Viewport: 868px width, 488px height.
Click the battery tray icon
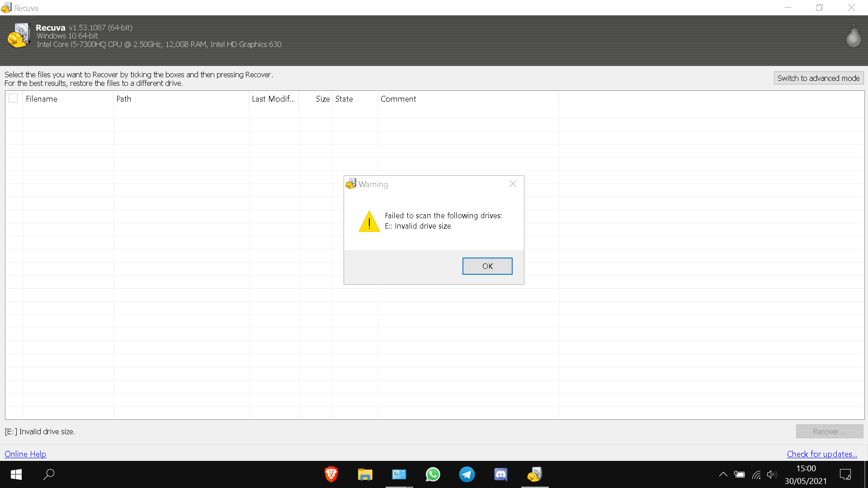pyautogui.click(x=740, y=474)
